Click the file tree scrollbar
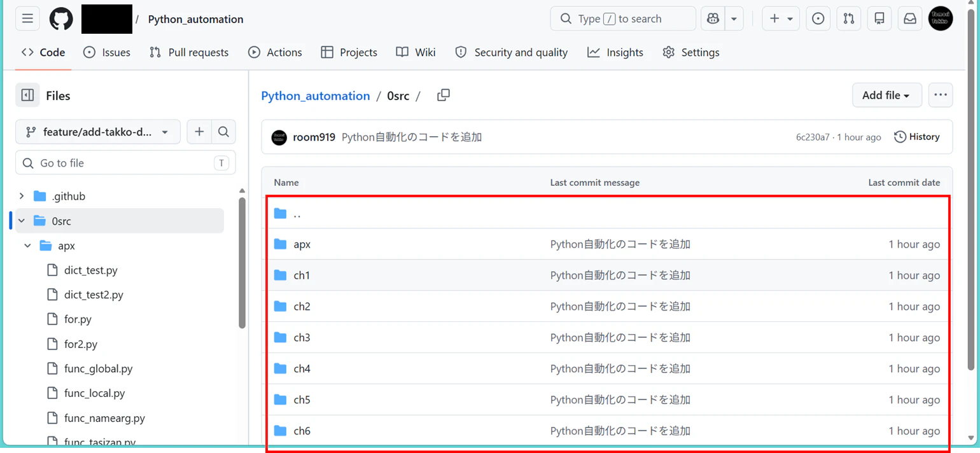This screenshot has width=980, height=453. [x=242, y=263]
